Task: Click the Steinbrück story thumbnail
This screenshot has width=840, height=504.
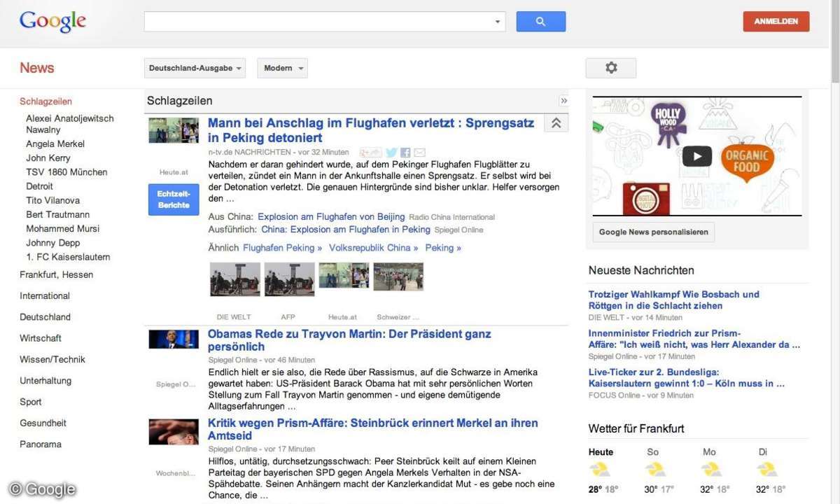Action: coord(174,432)
